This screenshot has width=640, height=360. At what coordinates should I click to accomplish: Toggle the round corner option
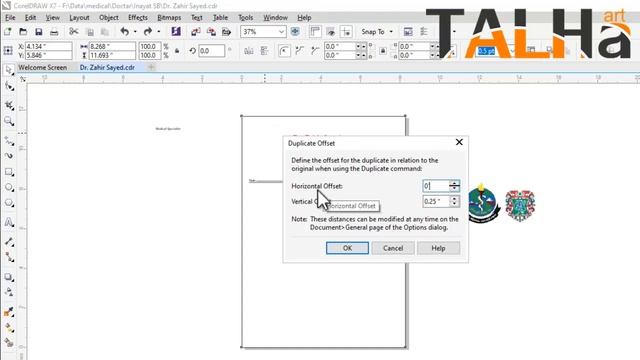(284, 51)
